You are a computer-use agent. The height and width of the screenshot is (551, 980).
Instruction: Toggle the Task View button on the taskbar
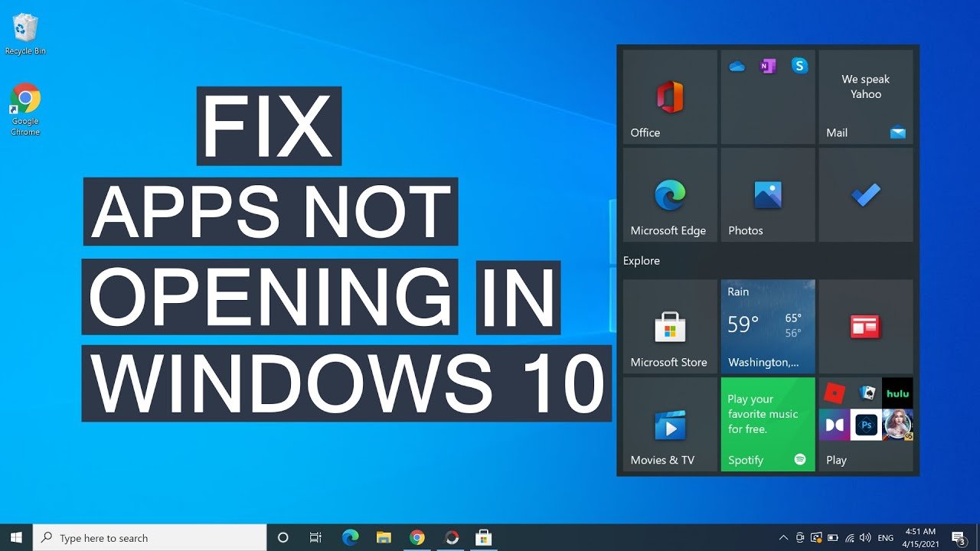click(315, 536)
